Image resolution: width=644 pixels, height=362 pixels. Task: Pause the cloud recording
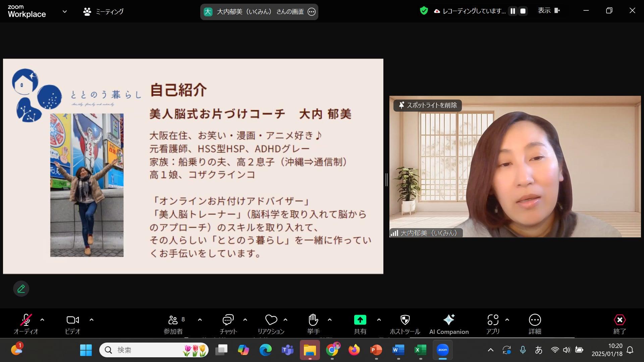point(513,11)
